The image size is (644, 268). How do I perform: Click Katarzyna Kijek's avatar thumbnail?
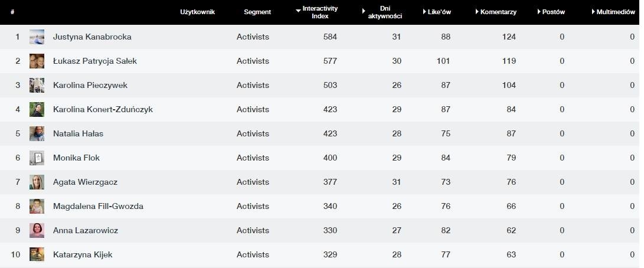coord(37,254)
